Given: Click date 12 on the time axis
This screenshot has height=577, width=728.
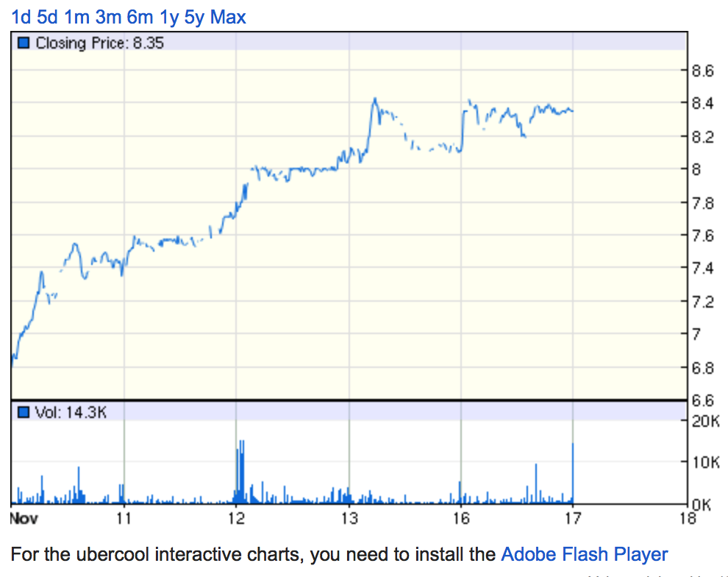Looking at the screenshot, I should click(235, 519).
